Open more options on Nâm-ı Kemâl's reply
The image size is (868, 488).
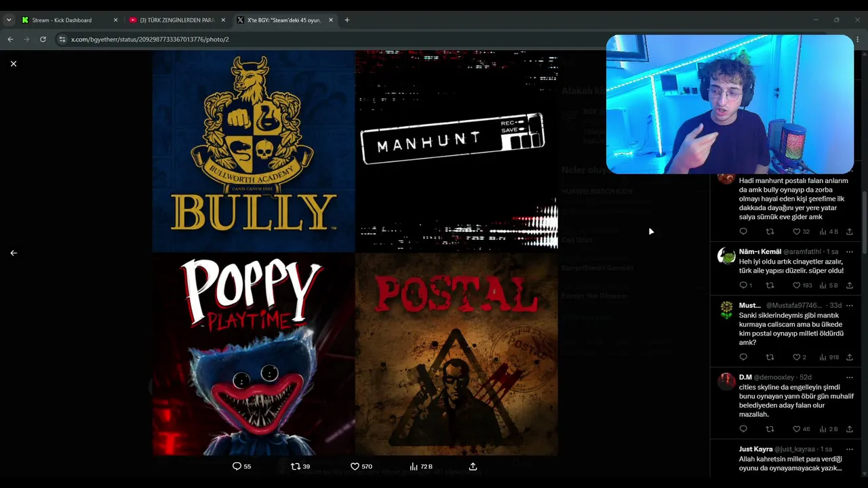(x=849, y=251)
